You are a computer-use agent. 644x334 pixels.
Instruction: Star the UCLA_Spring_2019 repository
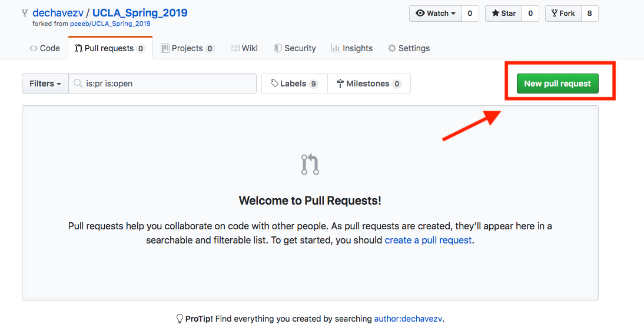click(503, 14)
